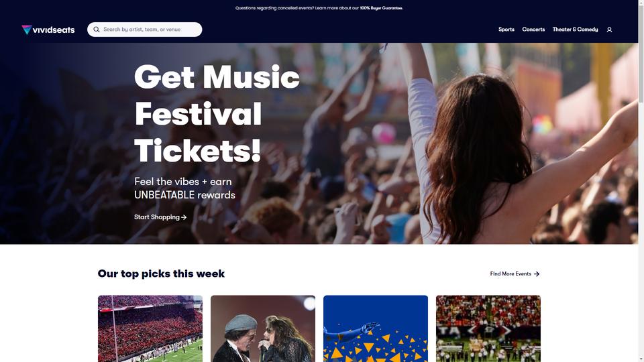This screenshot has height=362, width=644.
Task: Open the two singers concert card
Action: coord(263,328)
